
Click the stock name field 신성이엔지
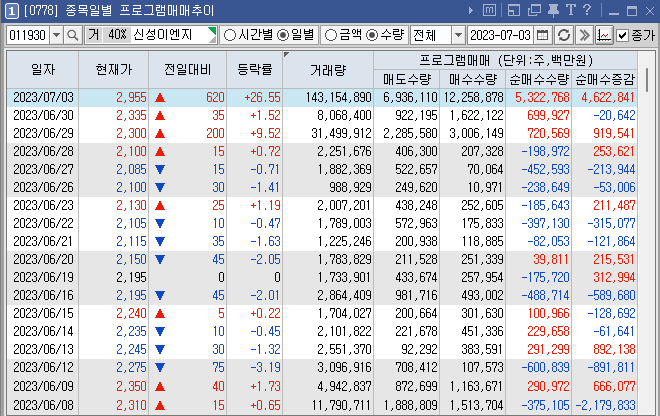click(x=172, y=35)
